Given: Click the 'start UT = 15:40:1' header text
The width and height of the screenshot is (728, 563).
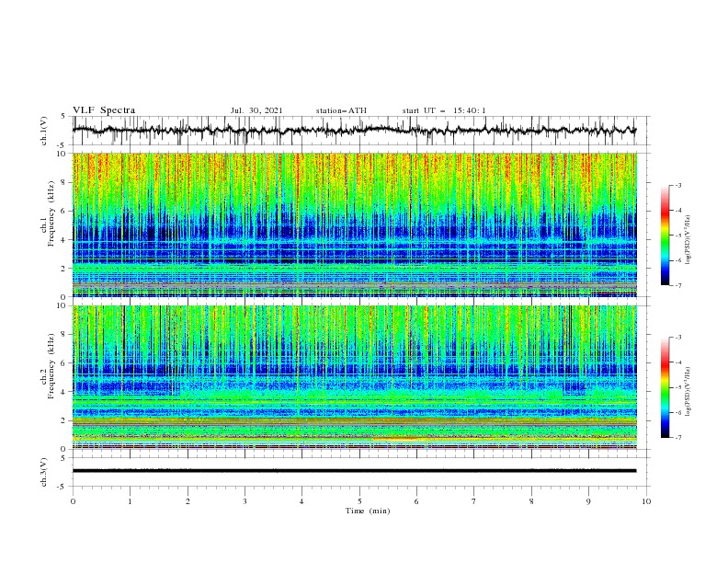Looking at the screenshot, I should click(x=444, y=110).
